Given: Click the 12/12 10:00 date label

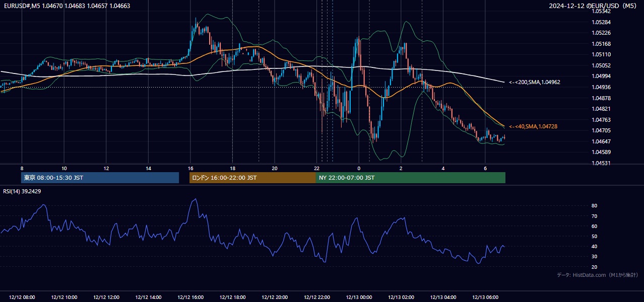Looking at the screenshot, I should (x=64, y=297).
